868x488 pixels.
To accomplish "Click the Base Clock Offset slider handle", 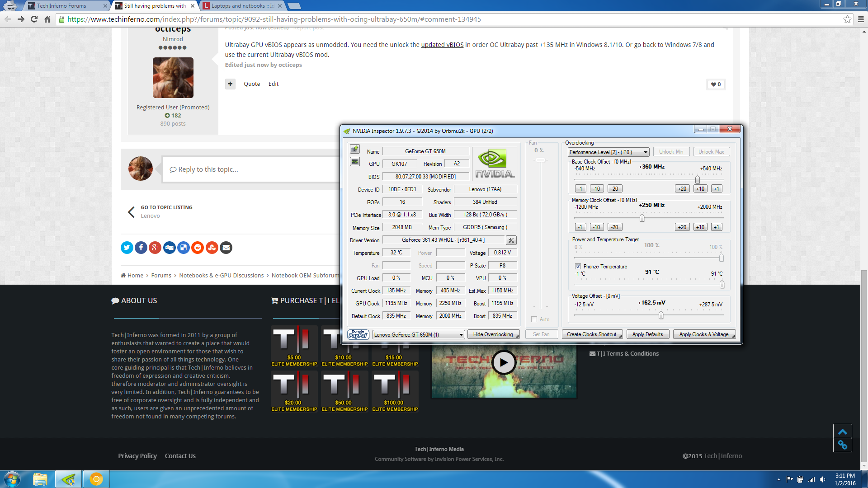I will click(698, 179).
